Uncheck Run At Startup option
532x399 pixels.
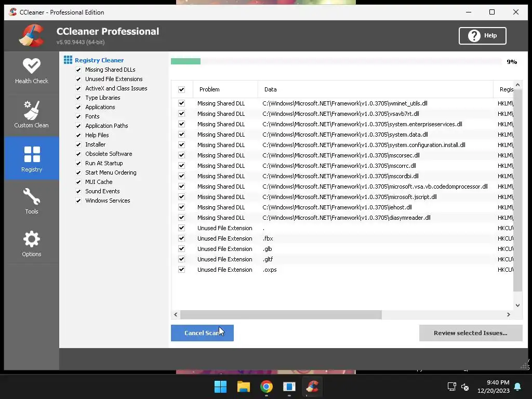tap(78, 163)
